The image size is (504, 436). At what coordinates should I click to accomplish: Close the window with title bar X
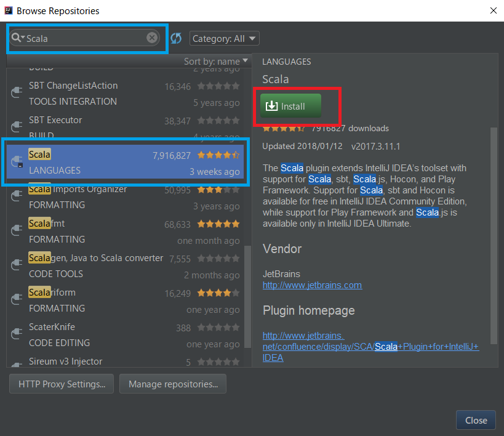pos(493,10)
